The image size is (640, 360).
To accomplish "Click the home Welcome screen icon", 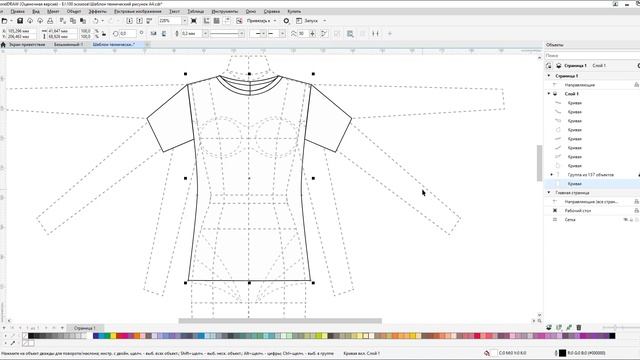I will coord(3,44).
